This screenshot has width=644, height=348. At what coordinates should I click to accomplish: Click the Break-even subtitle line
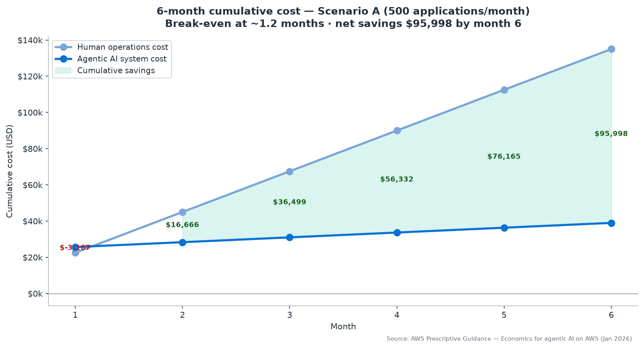pyautogui.click(x=343, y=24)
